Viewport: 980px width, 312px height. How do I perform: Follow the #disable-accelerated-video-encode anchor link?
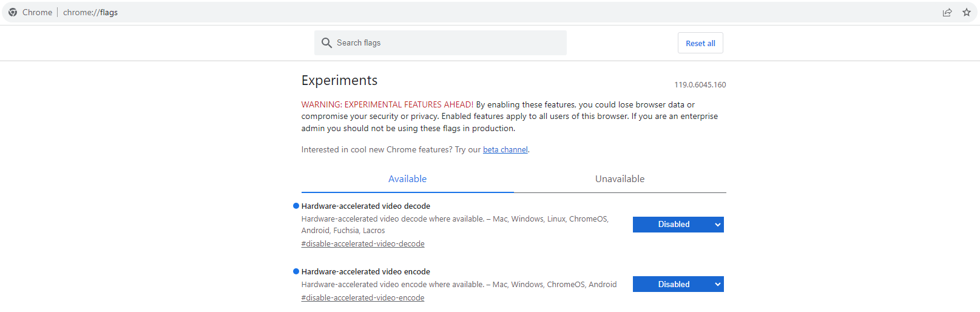[x=363, y=298]
